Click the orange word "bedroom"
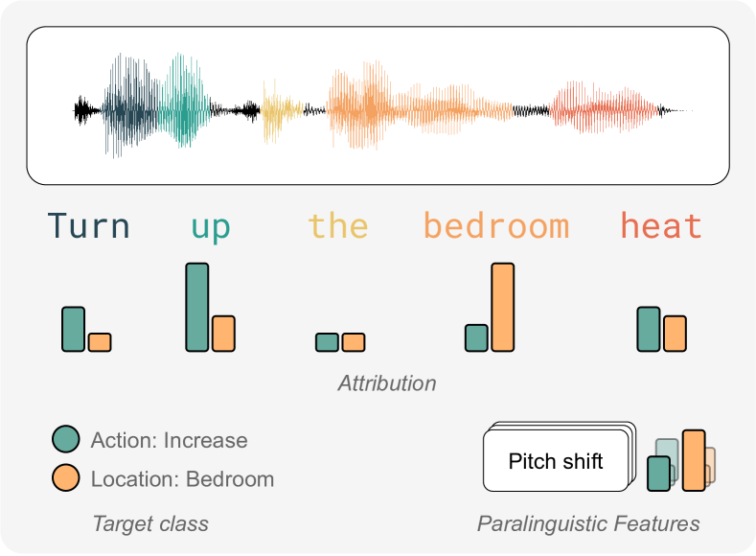 [x=495, y=227]
